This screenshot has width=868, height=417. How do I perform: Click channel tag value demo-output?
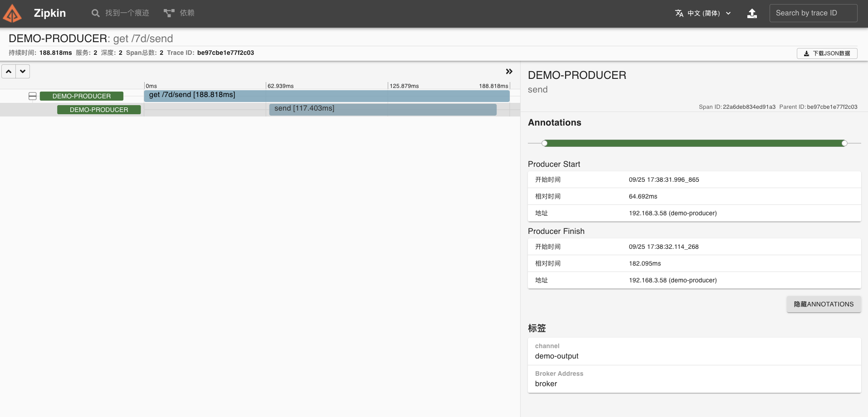tap(556, 356)
